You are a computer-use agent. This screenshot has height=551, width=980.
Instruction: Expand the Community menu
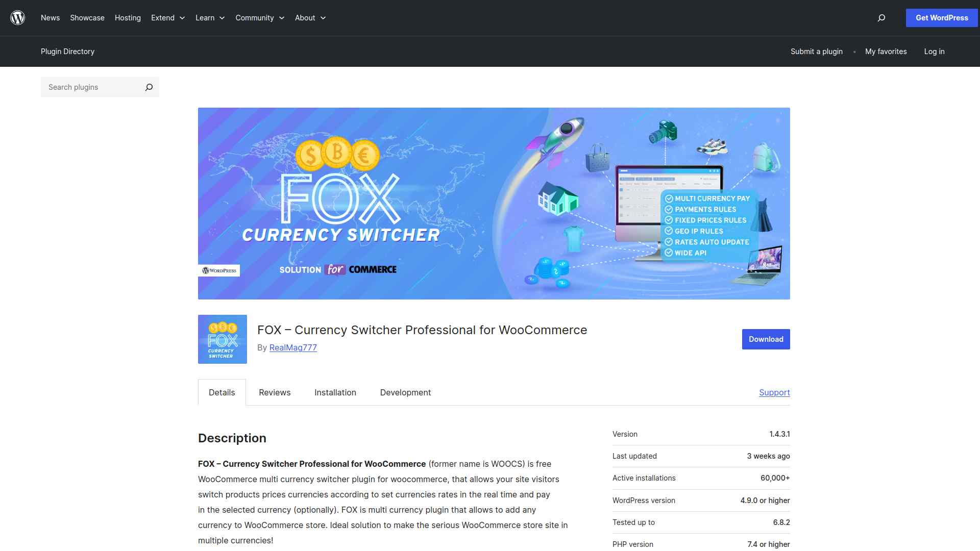260,18
